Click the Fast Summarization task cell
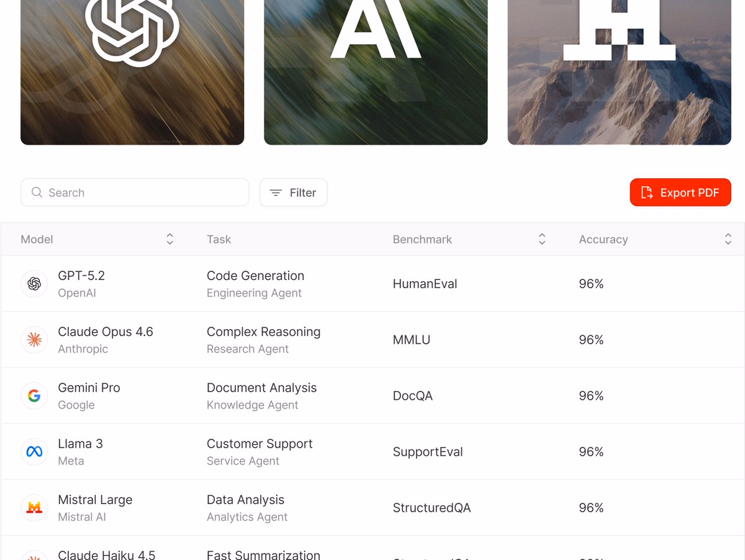The image size is (745, 560). point(263,554)
